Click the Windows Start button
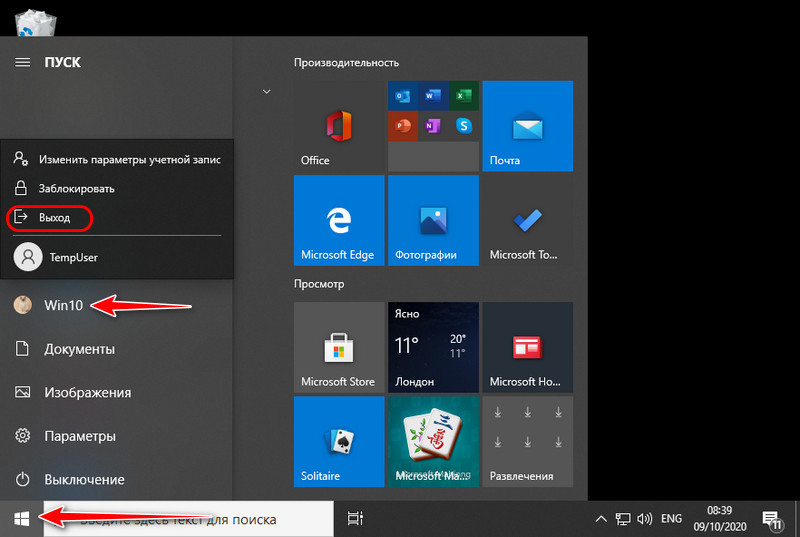 tap(21, 519)
